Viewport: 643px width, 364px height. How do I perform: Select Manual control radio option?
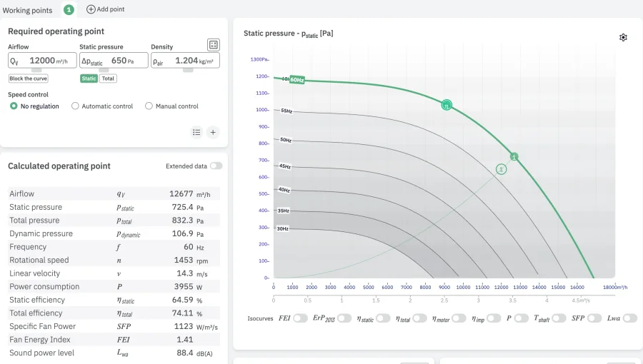click(x=149, y=106)
